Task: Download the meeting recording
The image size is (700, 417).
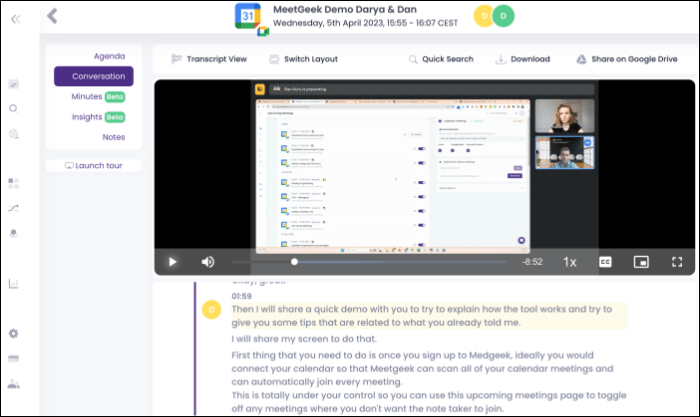Action: pos(522,59)
